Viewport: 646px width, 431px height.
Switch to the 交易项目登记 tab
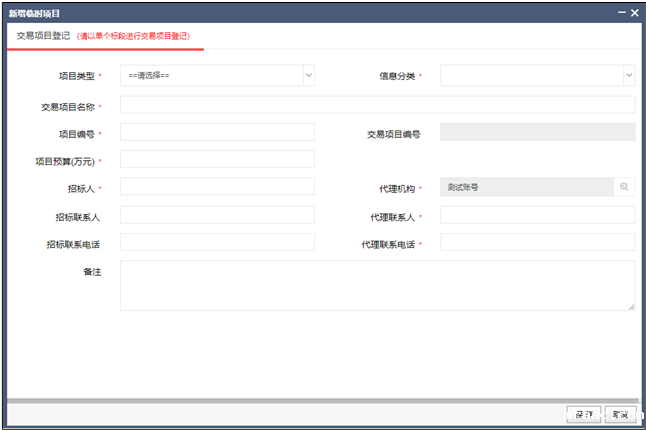click(x=43, y=36)
